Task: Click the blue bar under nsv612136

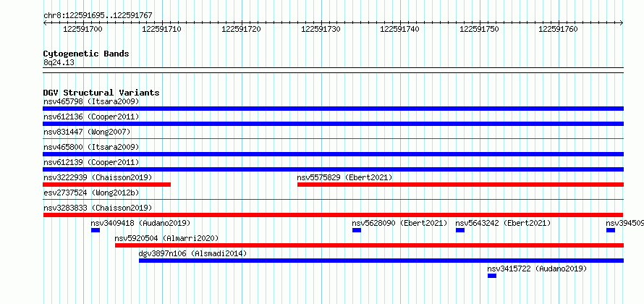Action: pos(333,124)
